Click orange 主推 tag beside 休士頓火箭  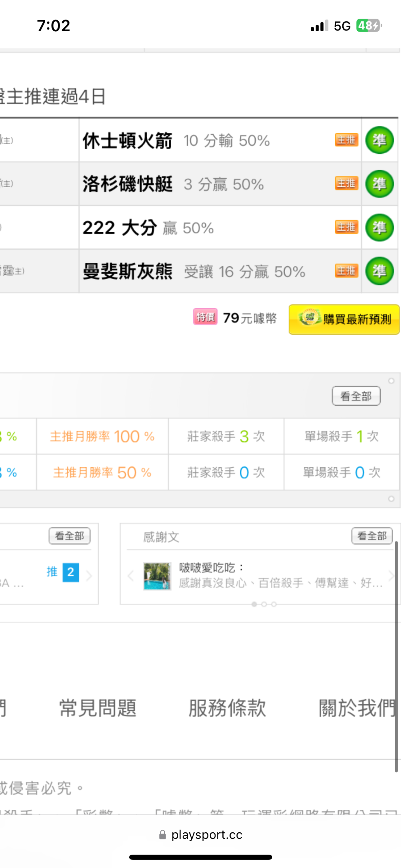click(346, 140)
